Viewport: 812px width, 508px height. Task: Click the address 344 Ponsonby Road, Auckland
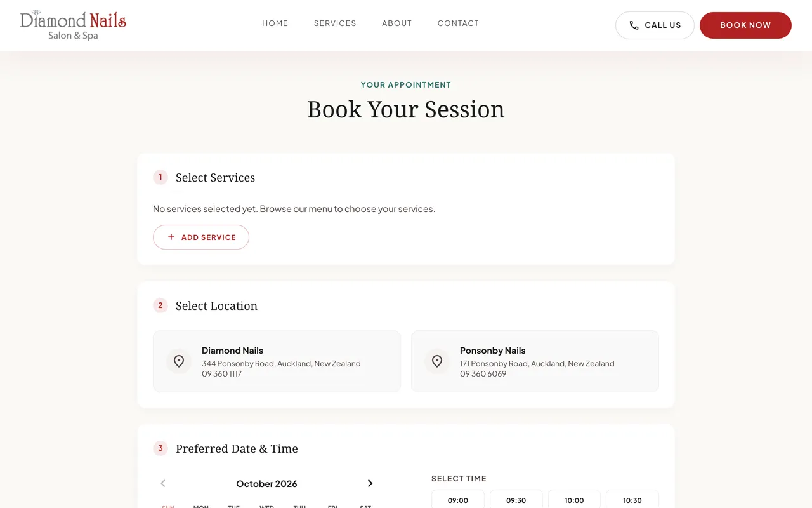281,364
